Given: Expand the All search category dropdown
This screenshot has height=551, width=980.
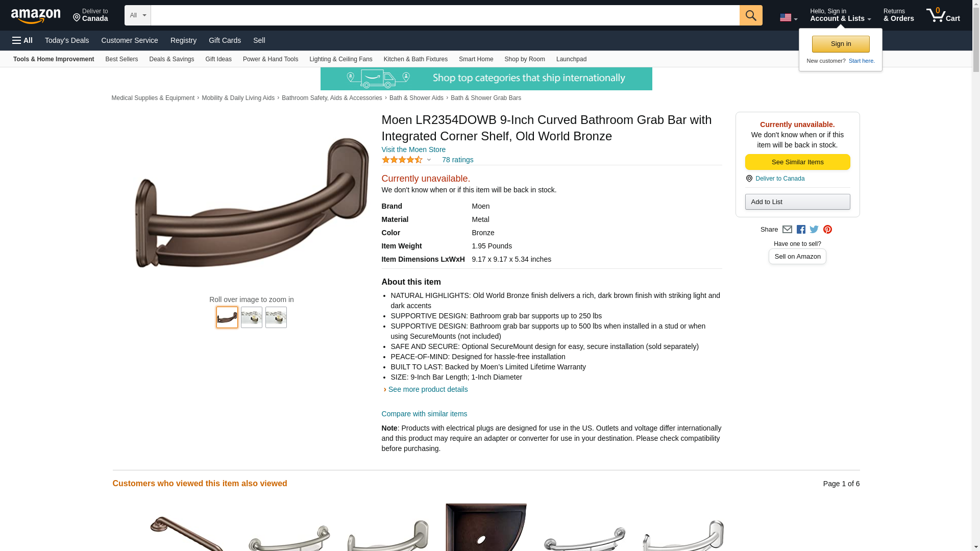Looking at the screenshot, I should (137, 15).
